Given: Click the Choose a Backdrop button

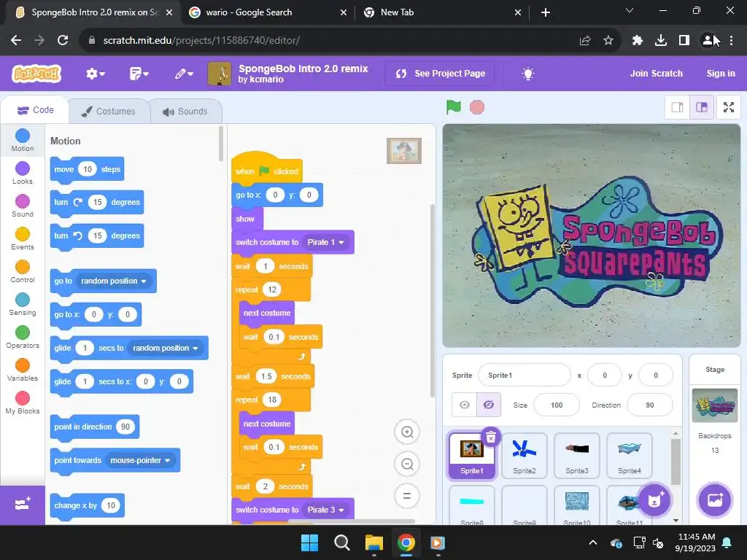Looking at the screenshot, I should click(715, 500).
